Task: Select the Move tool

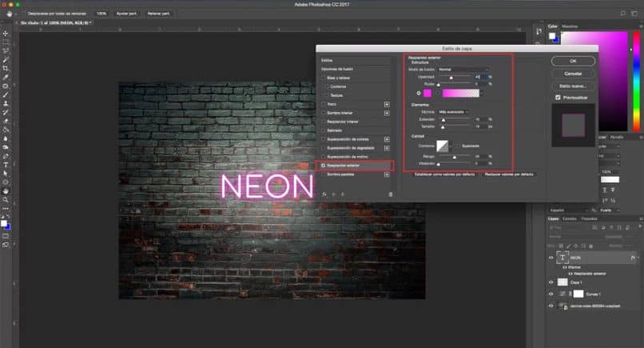Action: (6, 34)
